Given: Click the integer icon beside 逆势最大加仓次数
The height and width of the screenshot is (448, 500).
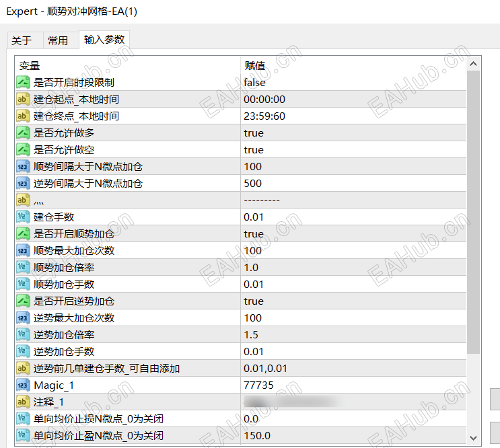Looking at the screenshot, I should click(23, 318).
